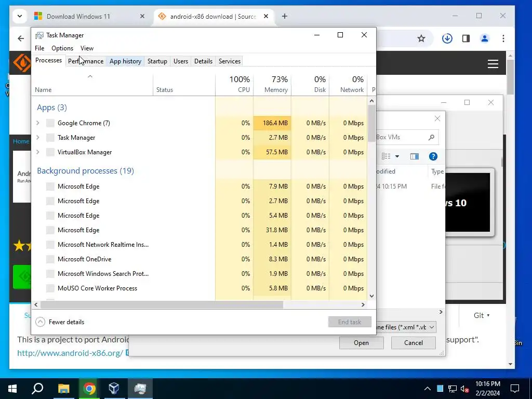Open network tray icon
Screen dimensions: 532x399
click(453, 389)
